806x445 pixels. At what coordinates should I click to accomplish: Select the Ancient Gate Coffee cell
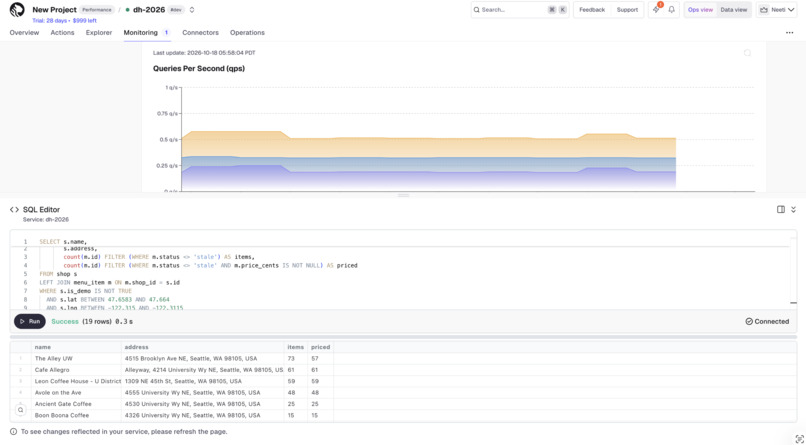(x=76, y=404)
